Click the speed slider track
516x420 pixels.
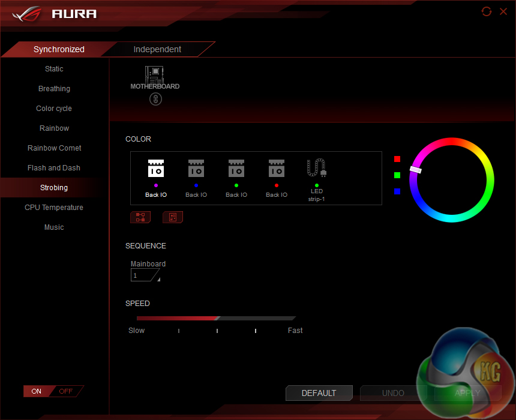[216, 318]
